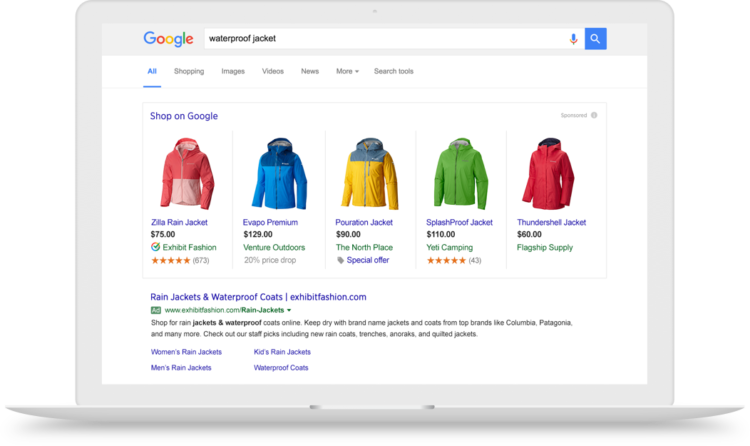This screenshot has width=750, height=446.
Task: Follow the Women's Rain Jackets sitelink
Action: [187, 352]
